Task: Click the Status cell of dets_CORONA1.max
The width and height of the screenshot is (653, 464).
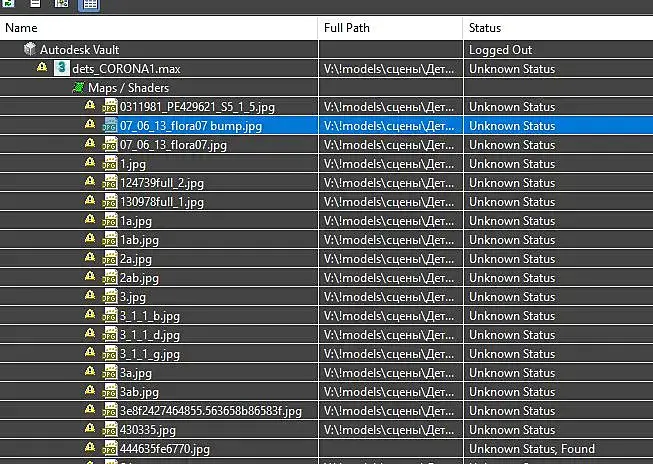Action: (558, 69)
